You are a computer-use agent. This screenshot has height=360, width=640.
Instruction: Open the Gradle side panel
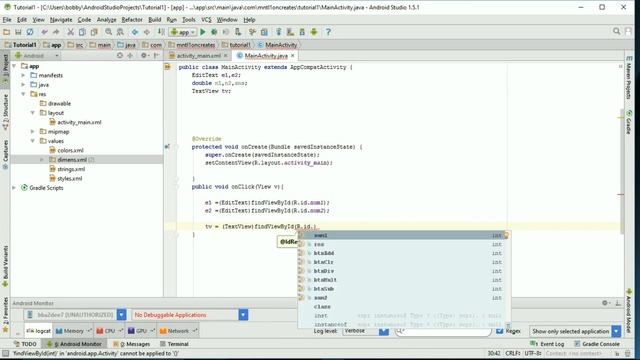629,122
